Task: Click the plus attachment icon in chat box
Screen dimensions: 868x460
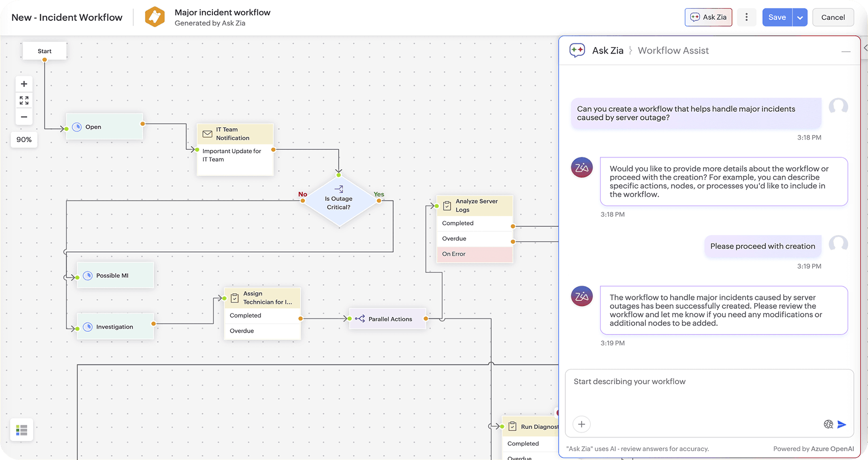Action: pyautogui.click(x=582, y=424)
